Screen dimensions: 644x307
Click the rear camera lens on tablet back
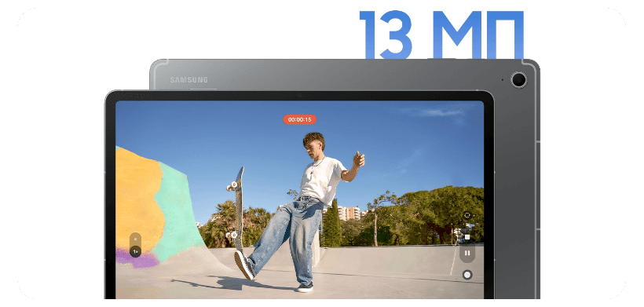click(x=518, y=79)
